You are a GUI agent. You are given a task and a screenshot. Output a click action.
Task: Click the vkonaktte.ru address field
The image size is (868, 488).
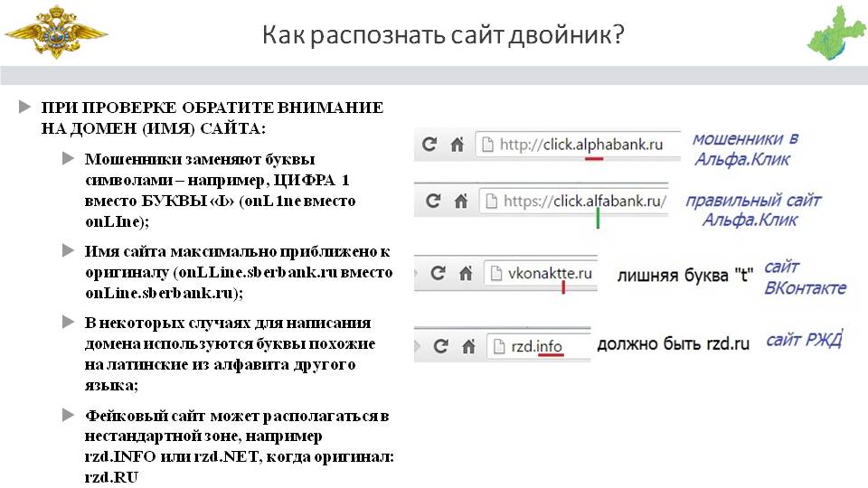[x=541, y=273]
